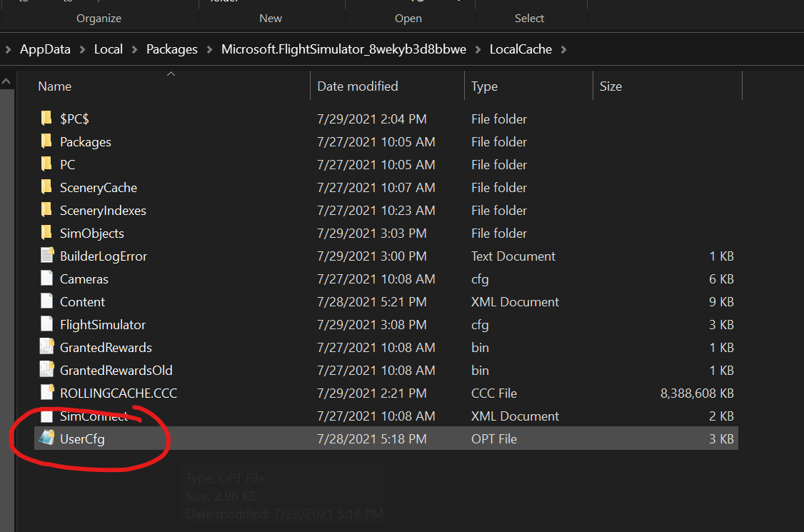The image size is (804, 532).
Task: Select the Cameras cfg file icon
Action: coord(47,278)
